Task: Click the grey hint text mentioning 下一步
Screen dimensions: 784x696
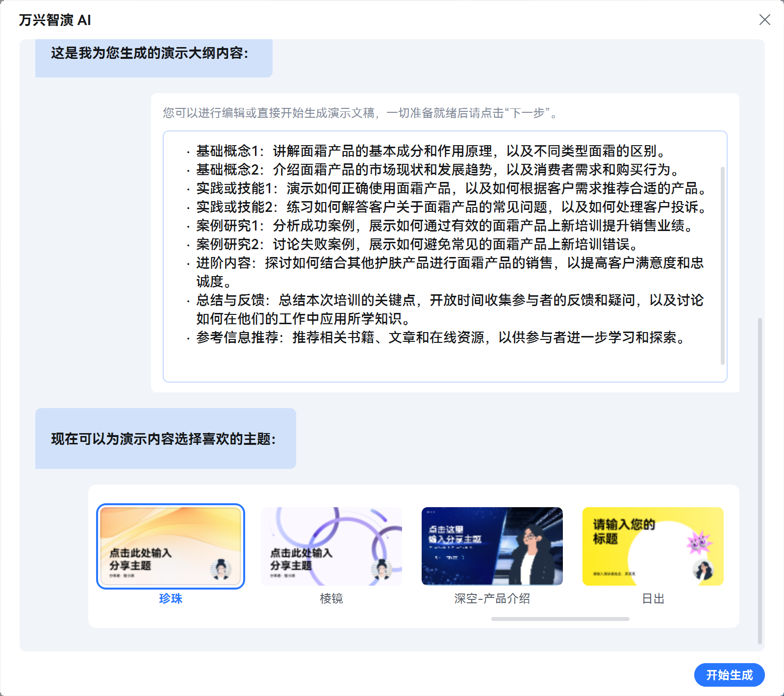Action: click(361, 113)
